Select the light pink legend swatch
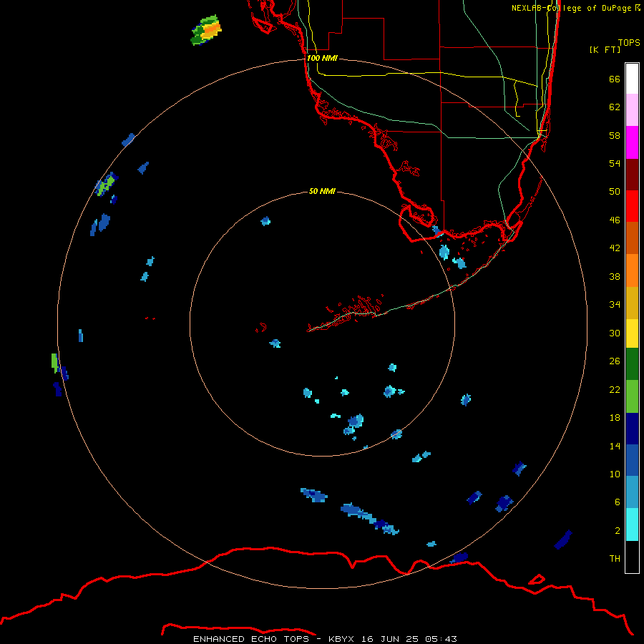 (x=632, y=109)
